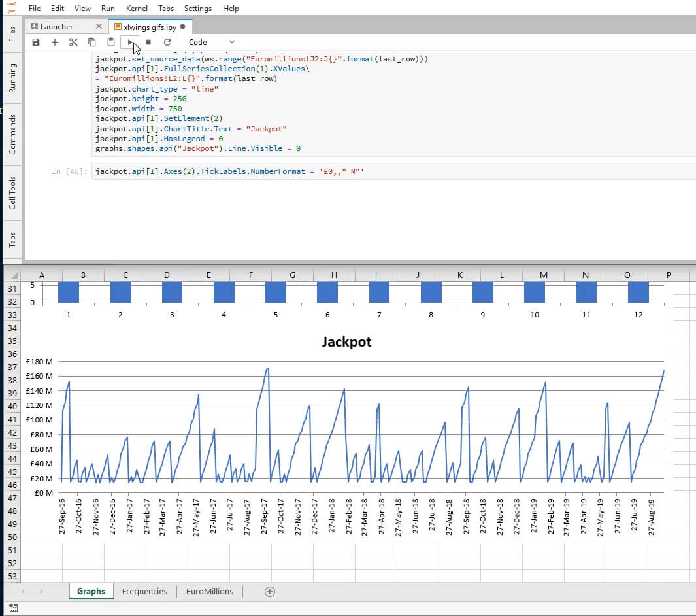Image resolution: width=696 pixels, height=616 pixels.
Task: Open the Files sidebar panel
Action: click(x=12, y=35)
